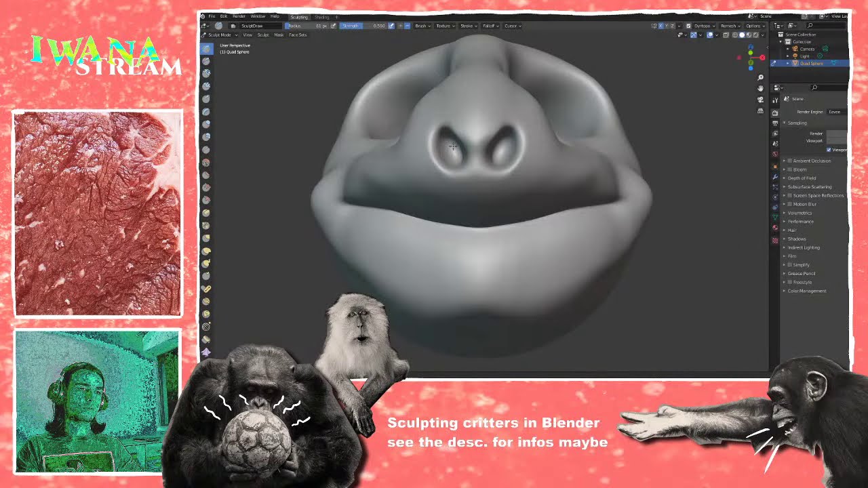
Task: Enable Ambient Occlusion checkbox
Action: 789,161
